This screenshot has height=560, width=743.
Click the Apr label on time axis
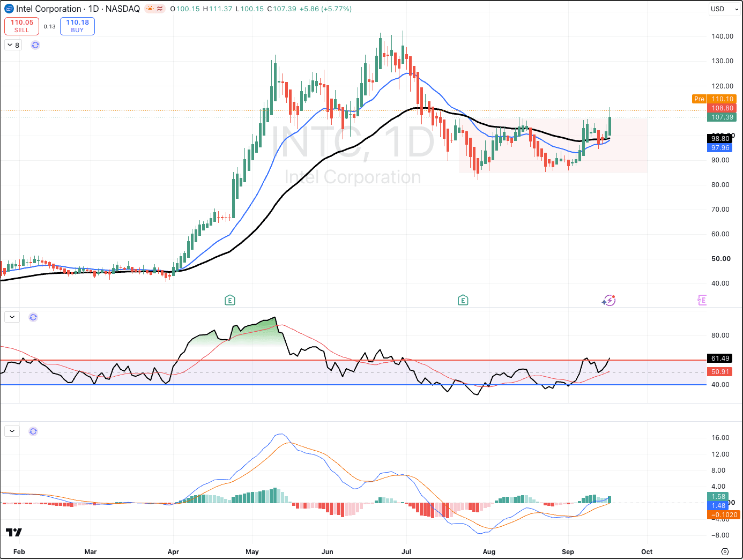click(173, 552)
